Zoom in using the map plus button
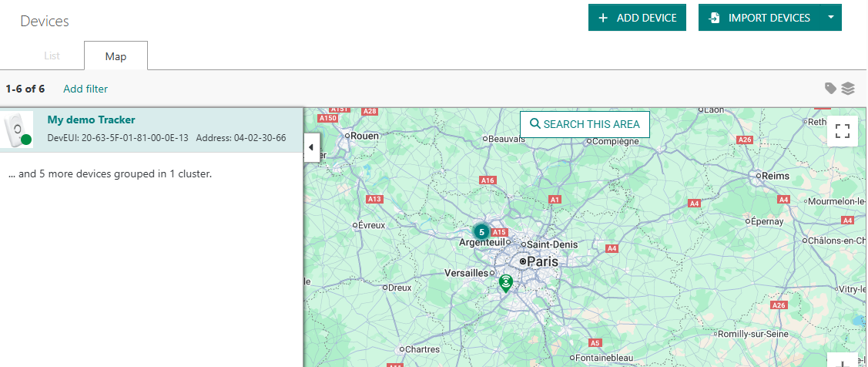Viewport: 868px width, 367px height. (842, 362)
